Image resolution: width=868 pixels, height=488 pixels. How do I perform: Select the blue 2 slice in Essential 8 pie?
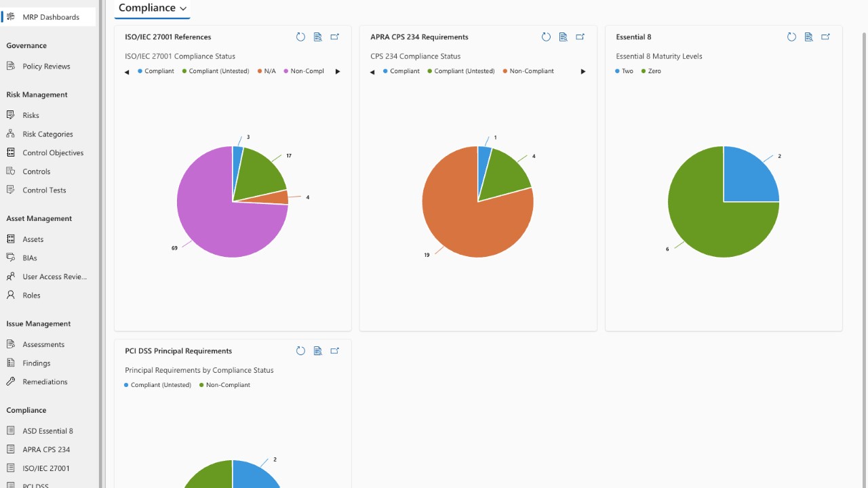[x=749, y=176]
